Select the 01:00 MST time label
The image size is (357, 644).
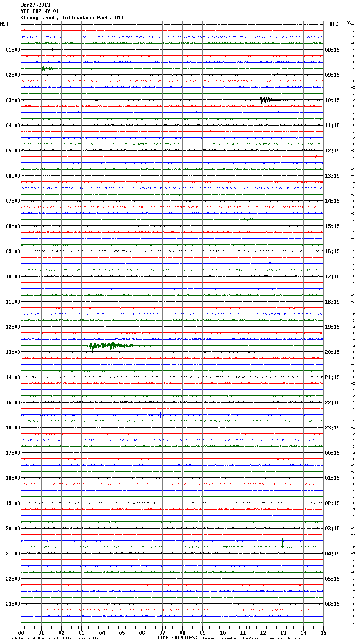tap(13, 50)
